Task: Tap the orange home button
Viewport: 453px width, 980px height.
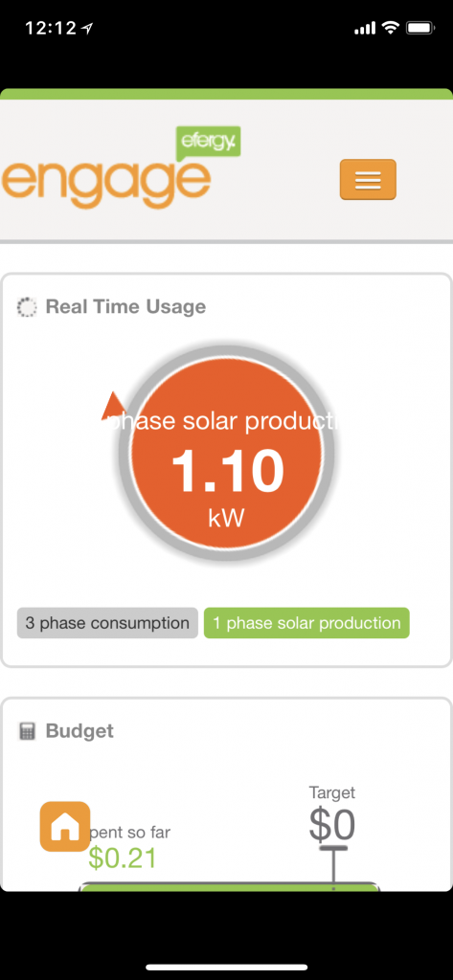Action: point(65,826)
